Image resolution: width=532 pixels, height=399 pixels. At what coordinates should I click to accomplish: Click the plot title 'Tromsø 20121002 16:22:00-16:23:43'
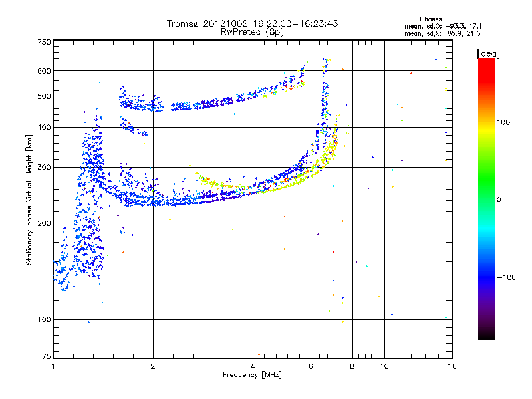(252, 23)
